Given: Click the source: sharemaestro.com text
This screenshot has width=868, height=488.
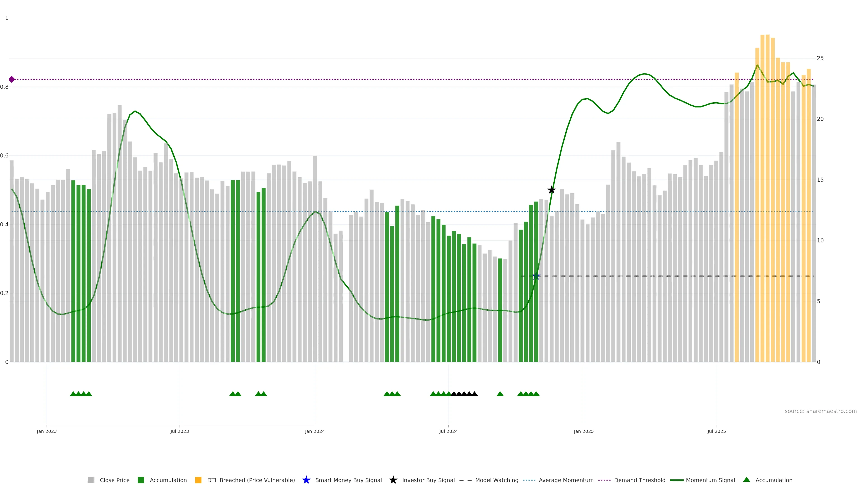Looking at the screenshot, I should [x=821, y=411].
